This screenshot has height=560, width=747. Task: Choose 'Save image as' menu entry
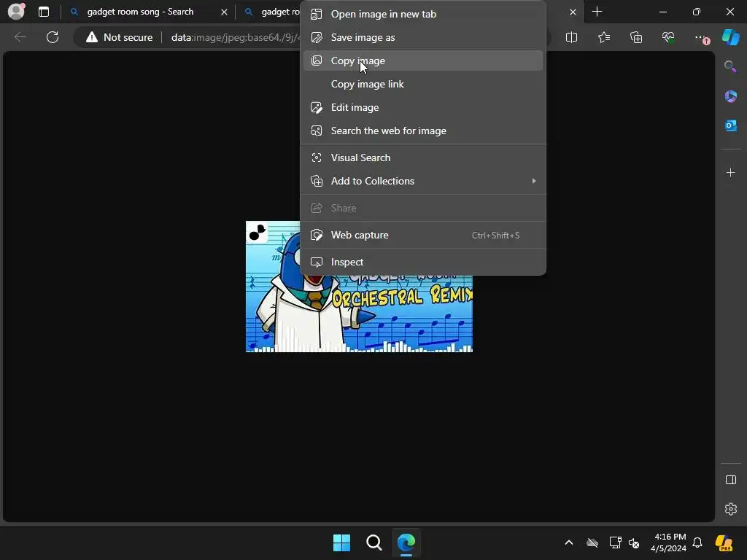[x=423, y=37]
